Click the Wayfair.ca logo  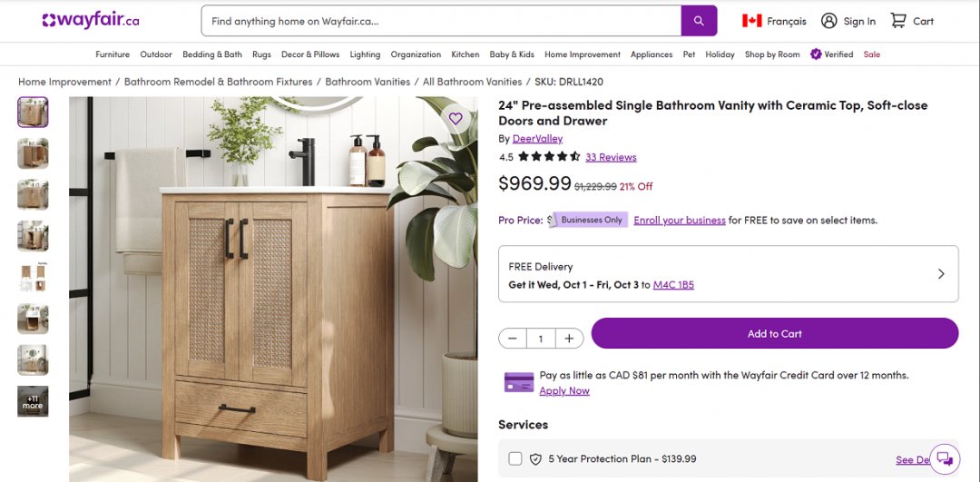90,21
